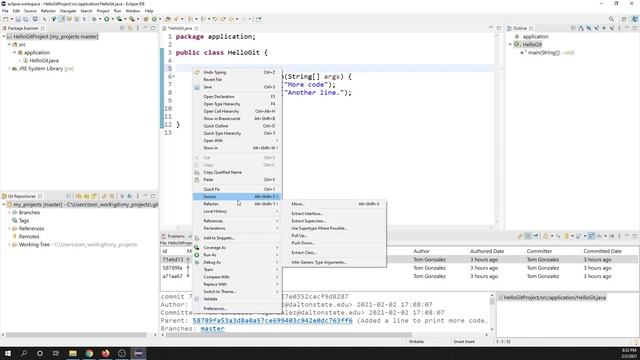
Task: Click the first icon in Git Repositories toolbar
Action: (69, 196)
